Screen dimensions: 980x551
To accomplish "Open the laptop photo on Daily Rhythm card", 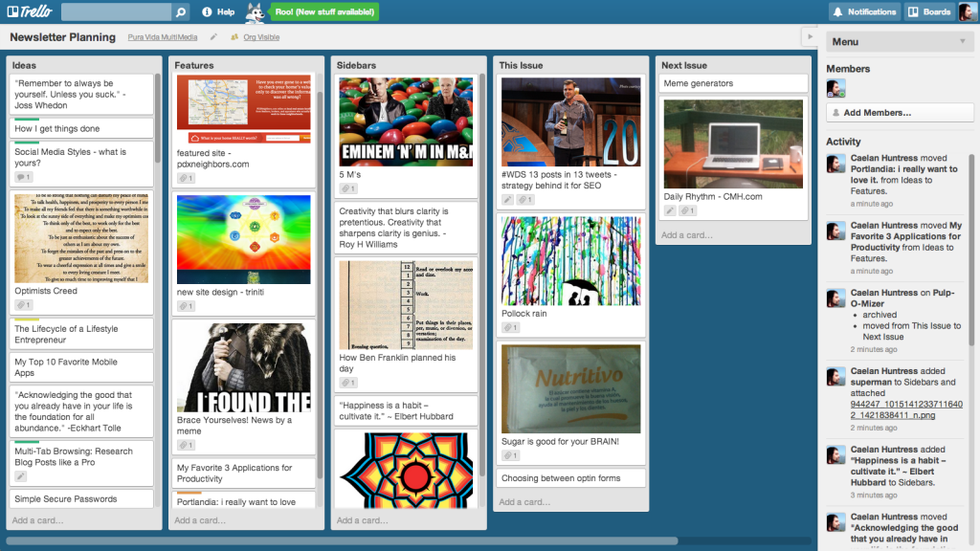I will tap(733, 143).
